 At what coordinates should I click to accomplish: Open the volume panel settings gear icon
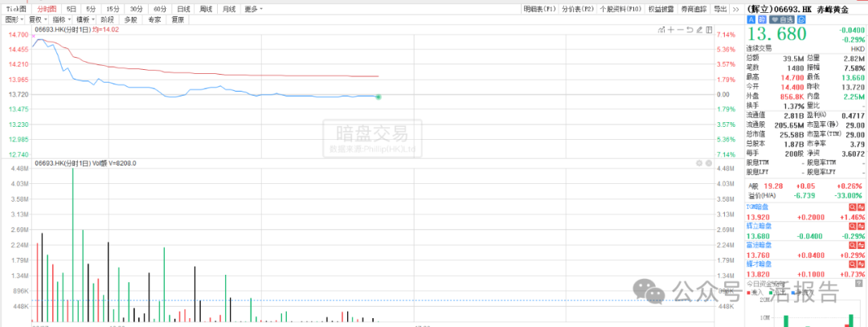[x=699, y=163]
